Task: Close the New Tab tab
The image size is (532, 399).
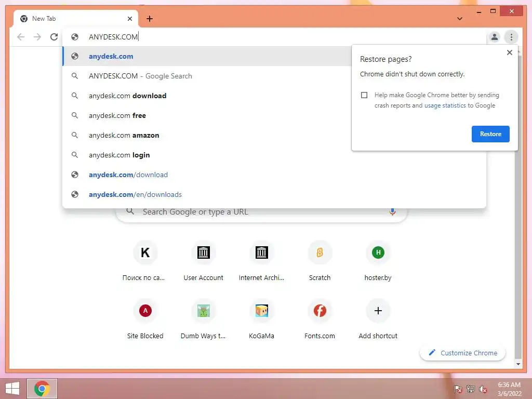Action: (129, 19)
